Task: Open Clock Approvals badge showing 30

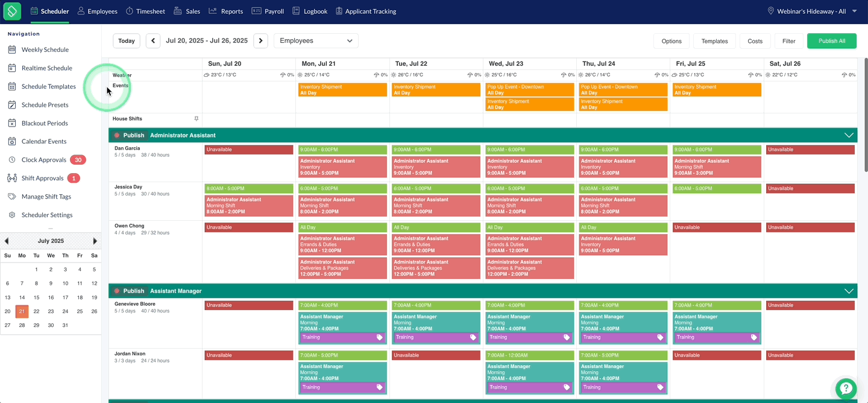Action: pyautogui.click(x=78, y=160)
